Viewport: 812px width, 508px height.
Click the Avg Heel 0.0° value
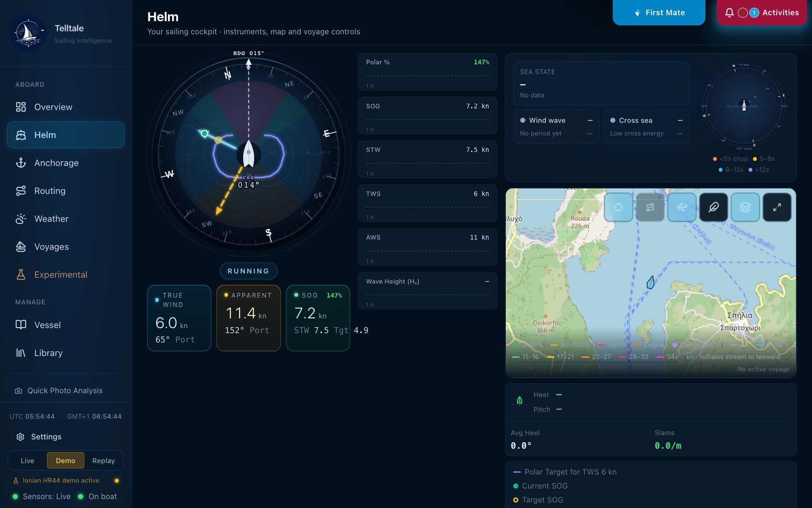[521, 446]
